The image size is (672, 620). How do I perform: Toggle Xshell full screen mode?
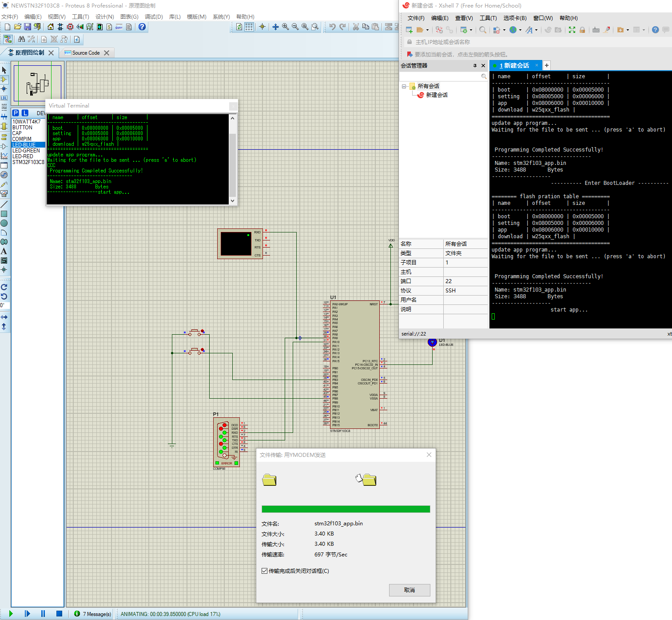coord(572,30)
